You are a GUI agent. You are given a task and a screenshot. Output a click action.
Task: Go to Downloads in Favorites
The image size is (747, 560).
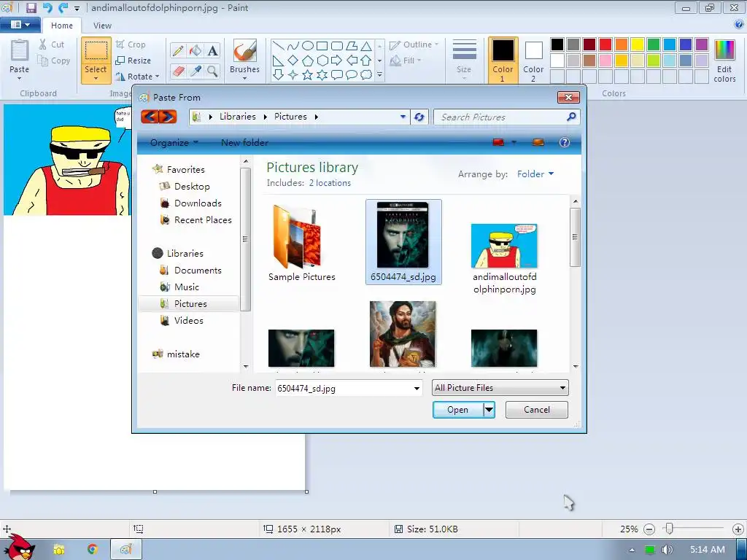coord(198,203)
